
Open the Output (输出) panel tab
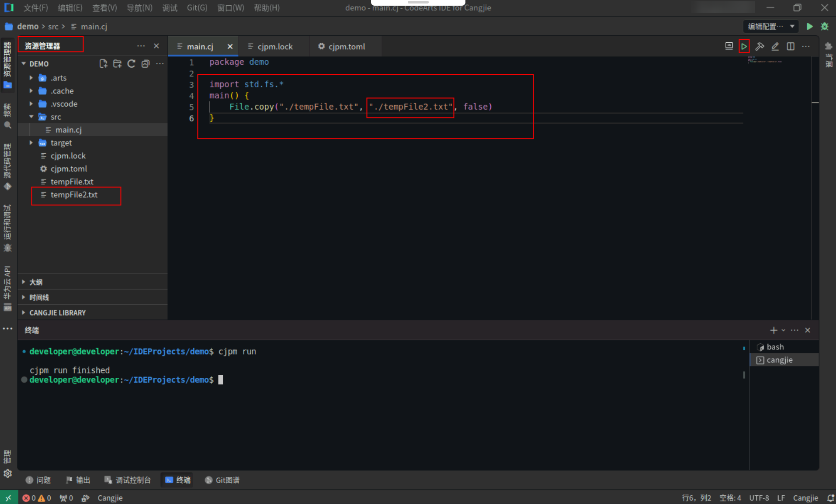click(78, 480)
